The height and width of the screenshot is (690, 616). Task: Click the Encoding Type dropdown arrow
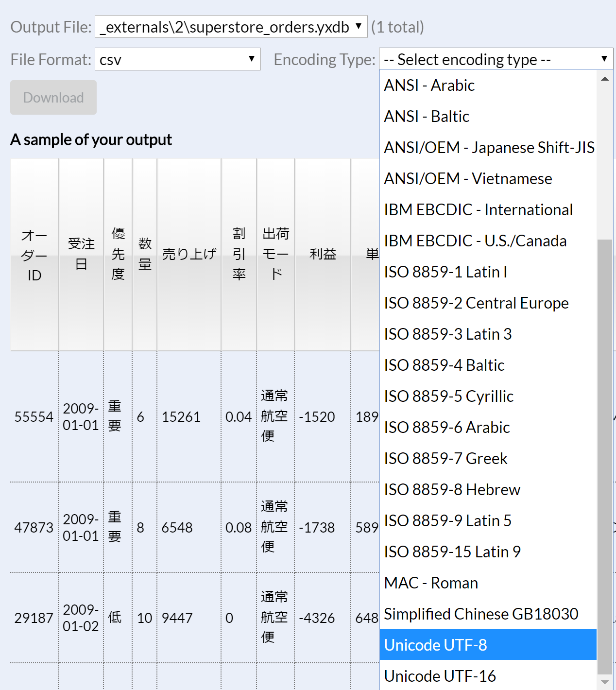tap(604, 59)
